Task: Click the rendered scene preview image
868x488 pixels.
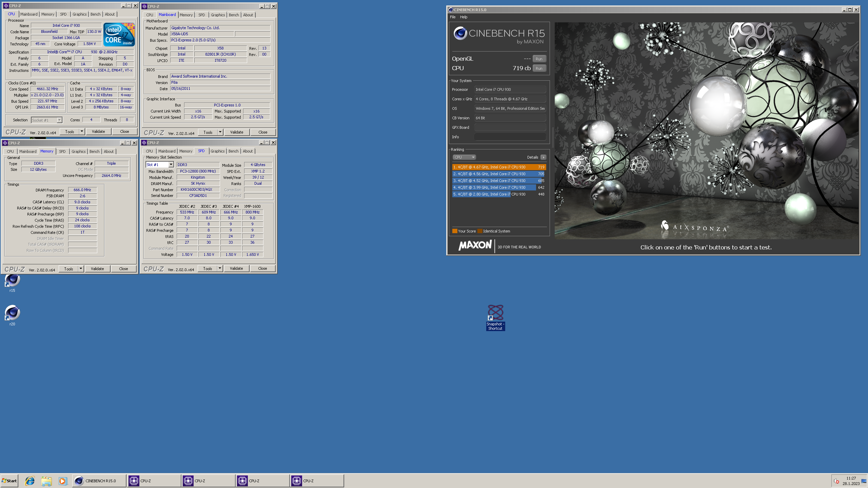Action: tap(706, 131)
